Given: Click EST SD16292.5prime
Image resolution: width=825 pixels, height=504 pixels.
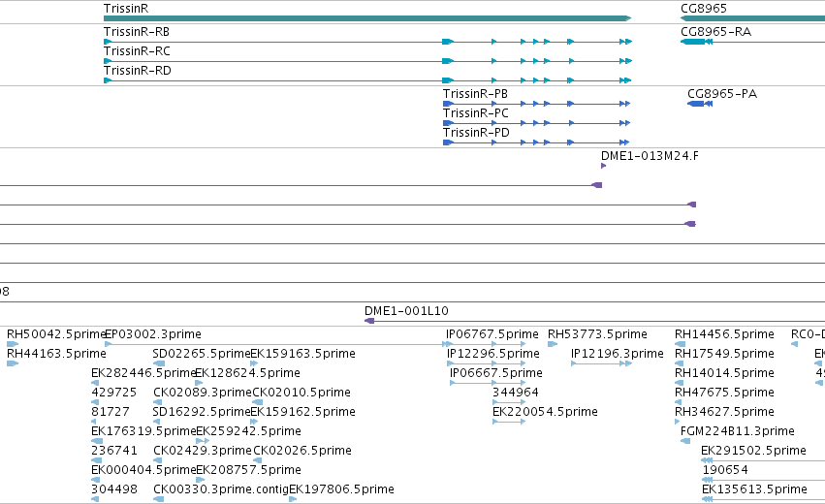Looking at the screenshot, I should [x=202, y=413].
